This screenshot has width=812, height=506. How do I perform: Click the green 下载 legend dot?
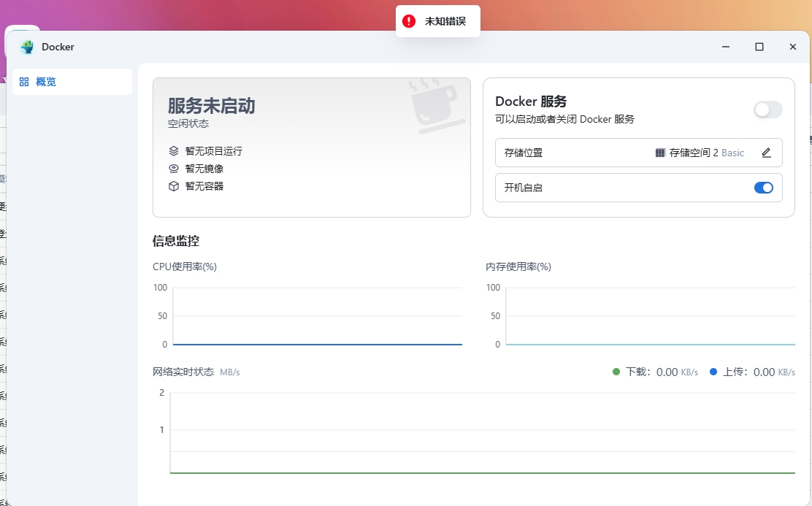click(616, 372)
